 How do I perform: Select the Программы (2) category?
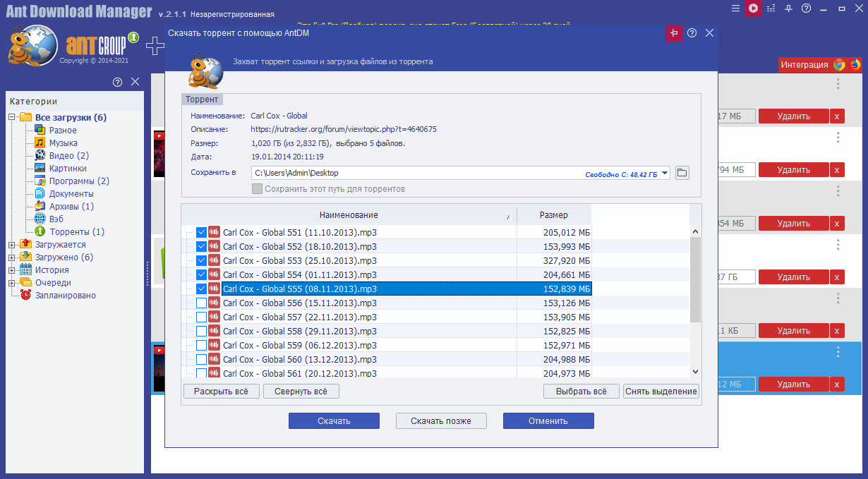(79, 181)
